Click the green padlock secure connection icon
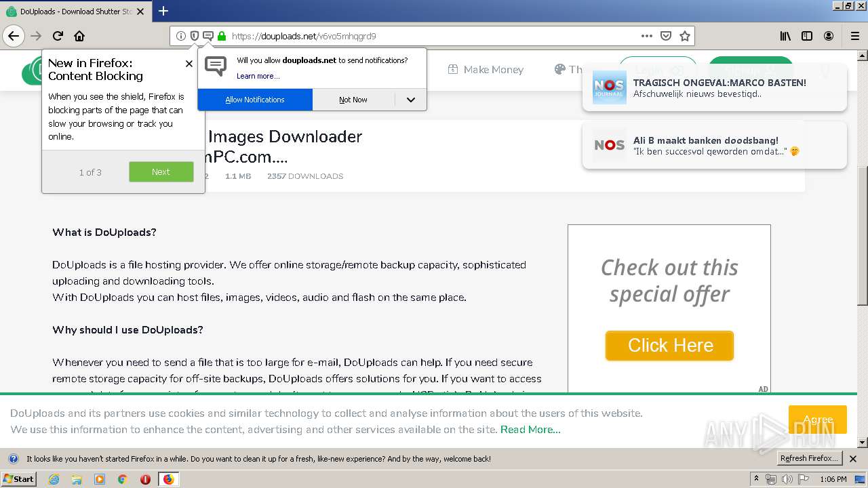The width and height of the screenshot is (868, 488). [x=222, y=36]
